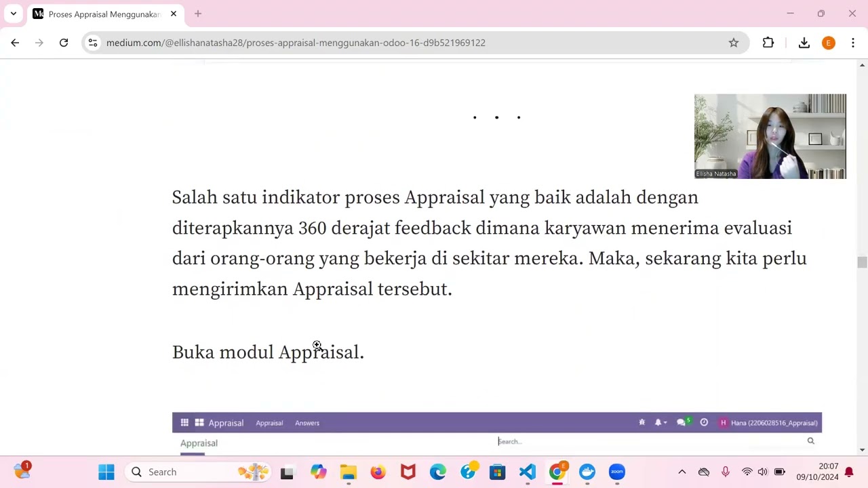Open Docker Desktop from the taskbar
868x488 pixels.
pyautogui.click(x=587, y=472)
